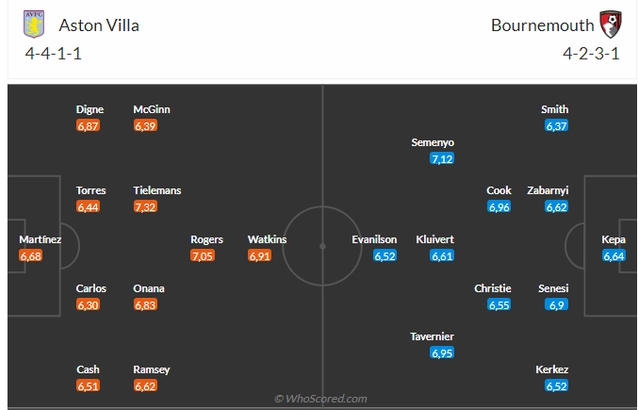Viewport: 638px width, 410px height.
Task: Click Tavernier's 6,95 rating badge
Action: click(442, 353)
